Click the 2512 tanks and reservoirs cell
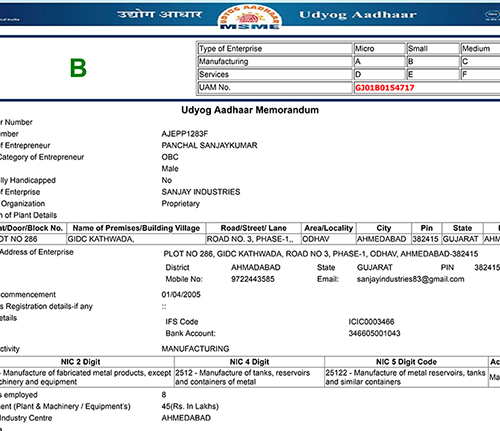Viewport: 500px width, 431px height. tap(249, 377)
